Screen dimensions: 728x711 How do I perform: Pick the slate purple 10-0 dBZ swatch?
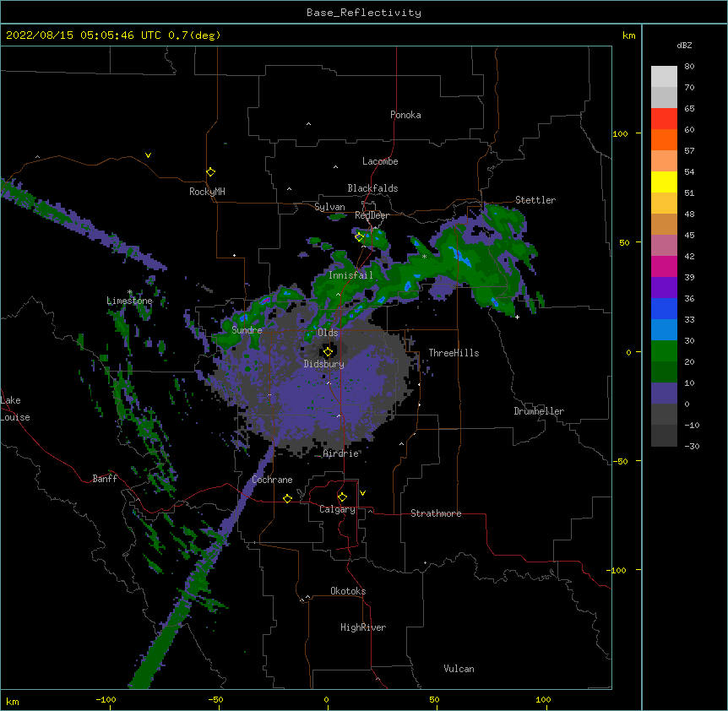[x=664, y=393]
